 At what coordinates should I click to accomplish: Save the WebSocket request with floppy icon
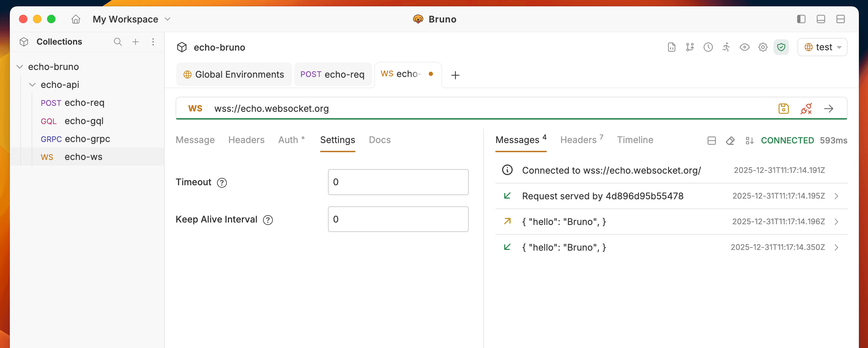click(784, 108)
